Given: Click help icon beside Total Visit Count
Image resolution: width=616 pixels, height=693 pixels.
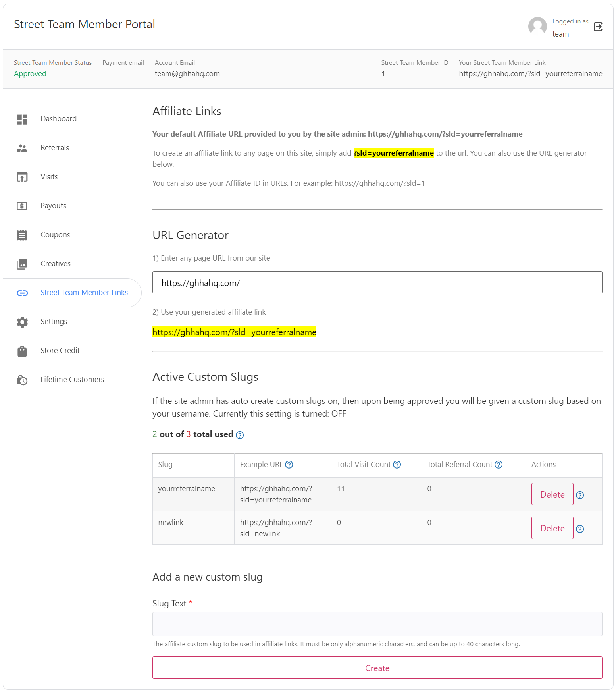Looking at the screenshot, I should 397,465.
